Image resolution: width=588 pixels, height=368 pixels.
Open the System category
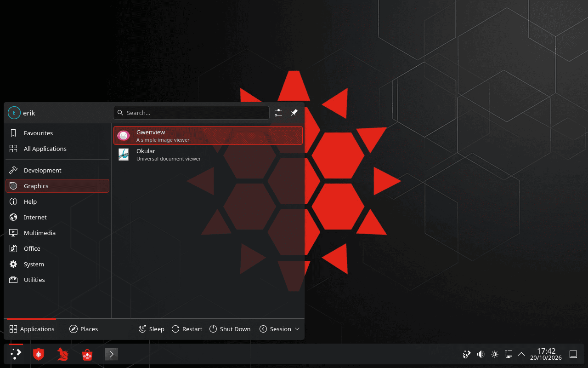tap(57, 264)
